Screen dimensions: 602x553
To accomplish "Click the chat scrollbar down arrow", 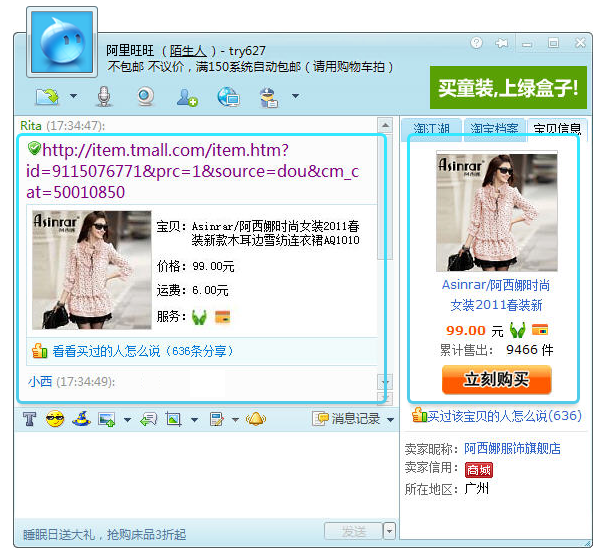I will click(x=385, y=382).
